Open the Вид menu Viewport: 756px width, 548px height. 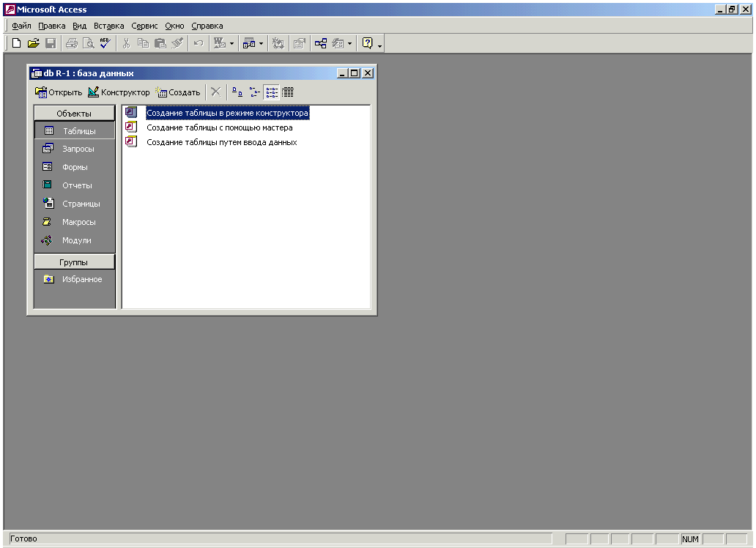(80, 26)
